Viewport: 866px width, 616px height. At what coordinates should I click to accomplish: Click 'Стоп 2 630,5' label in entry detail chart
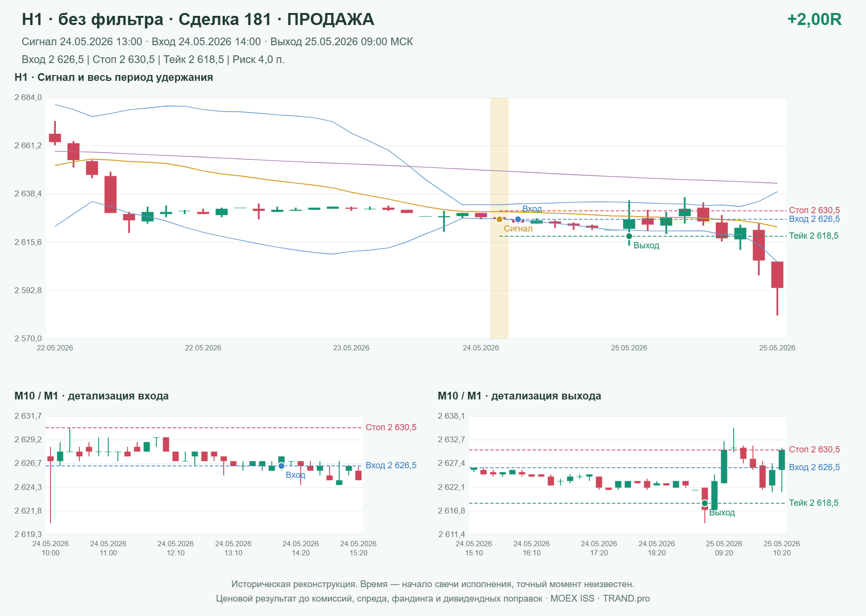coord(391,427)
